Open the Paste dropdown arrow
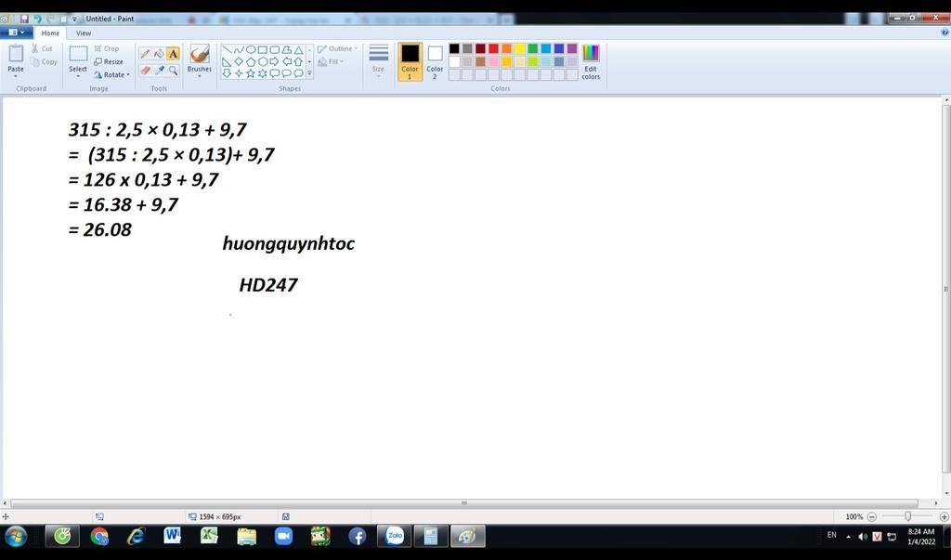This screenshot has height=560, width=951. pos(16,76)
